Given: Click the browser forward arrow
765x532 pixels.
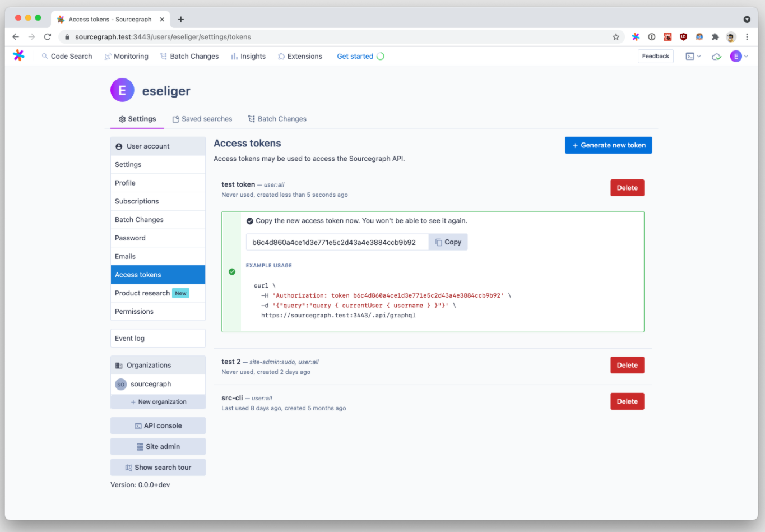Looking at the screenshot, I should point(31,37).
